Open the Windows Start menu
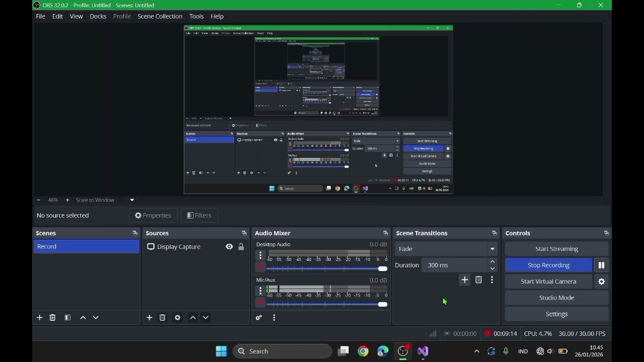The width and height of the screenshot is (644, 362). tap(221, 351)
